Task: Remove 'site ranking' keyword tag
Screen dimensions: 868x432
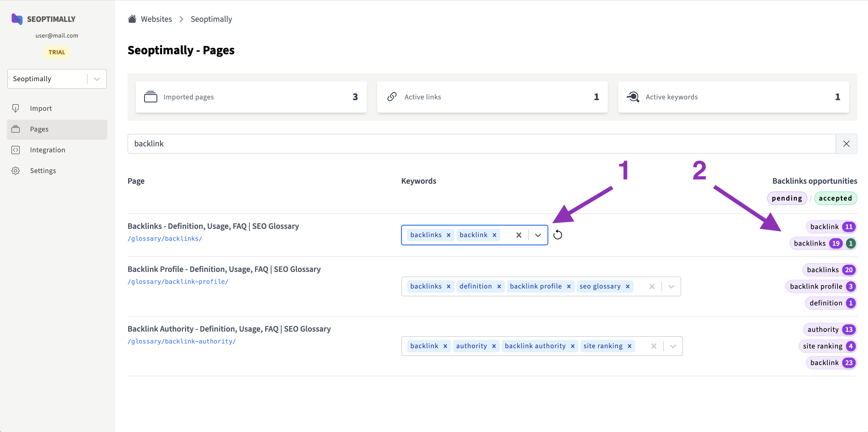Action: 630,346
